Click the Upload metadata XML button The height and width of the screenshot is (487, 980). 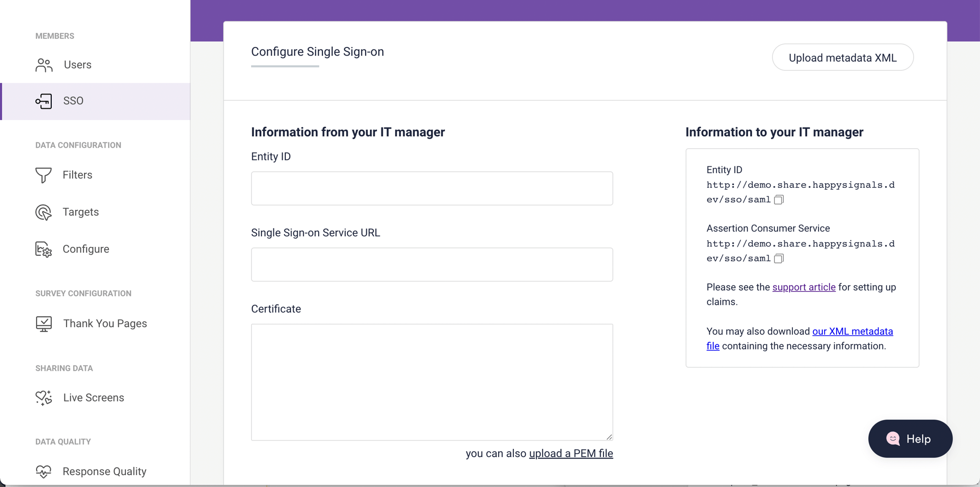[842, 57]
